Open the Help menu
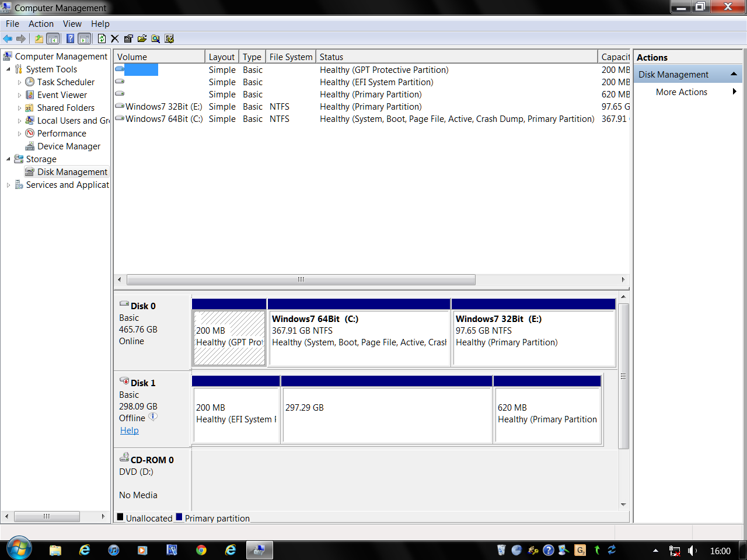 click(100, 24)
